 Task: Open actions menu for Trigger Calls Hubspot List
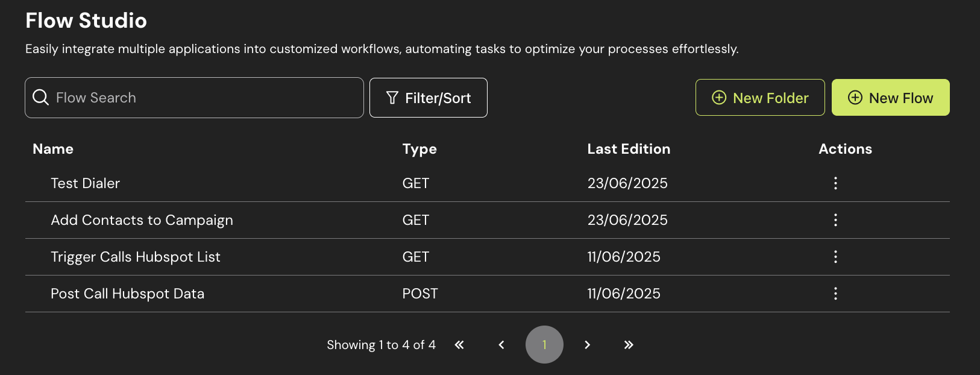pos(835,257)
